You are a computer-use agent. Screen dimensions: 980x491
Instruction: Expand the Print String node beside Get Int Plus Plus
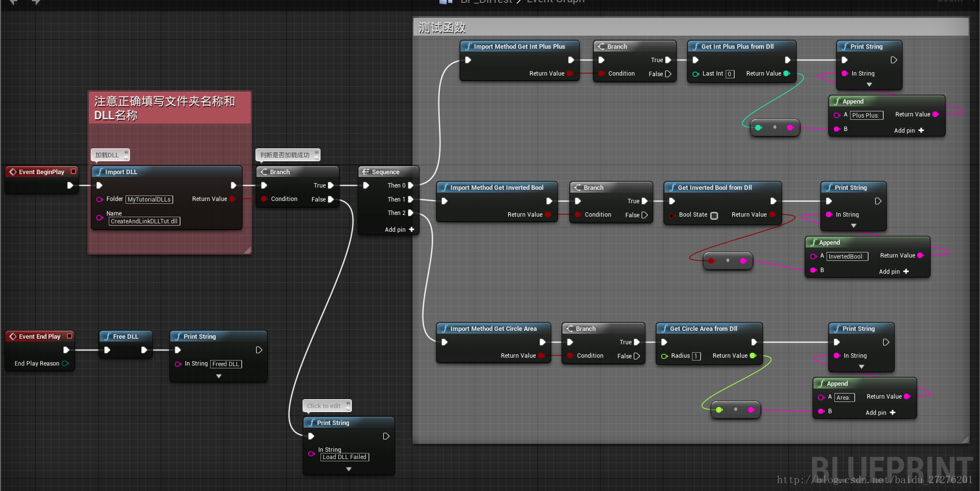click(869, 85)
